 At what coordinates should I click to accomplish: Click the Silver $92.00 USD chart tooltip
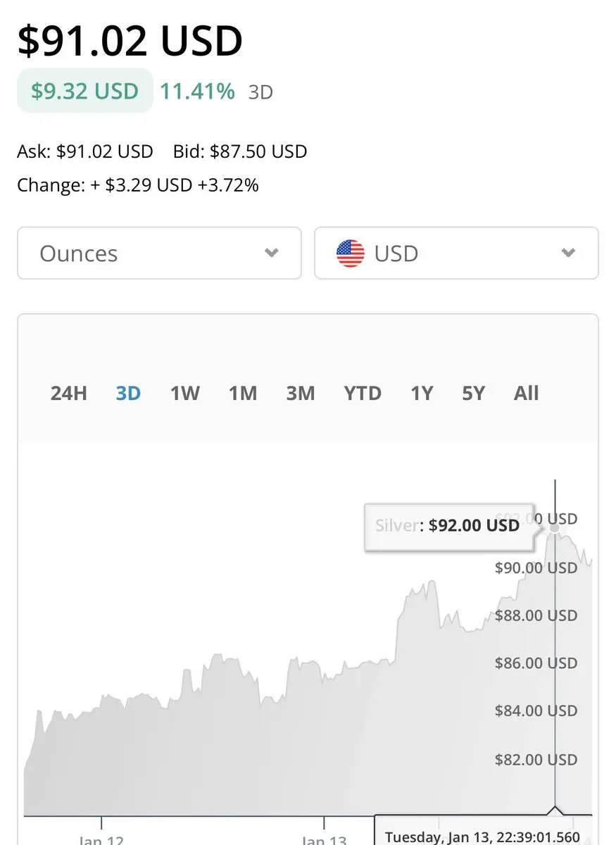click(448, 525)
